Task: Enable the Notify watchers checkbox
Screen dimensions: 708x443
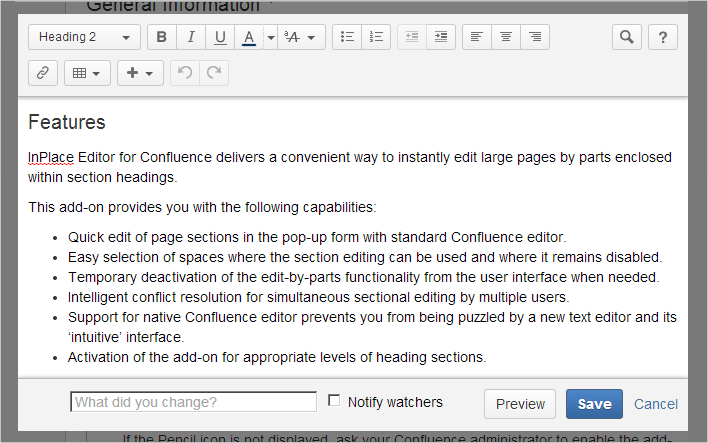Action: 334,401
